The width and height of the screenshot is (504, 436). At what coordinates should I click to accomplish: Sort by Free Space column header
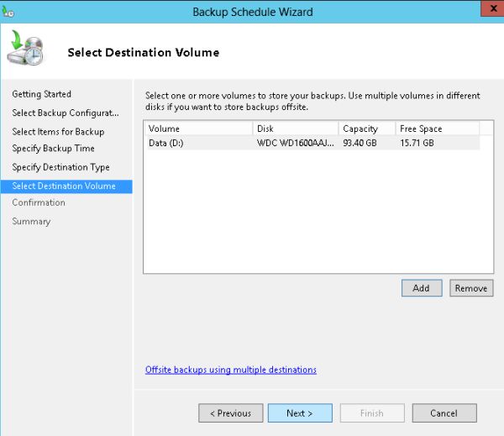[438, 129]
